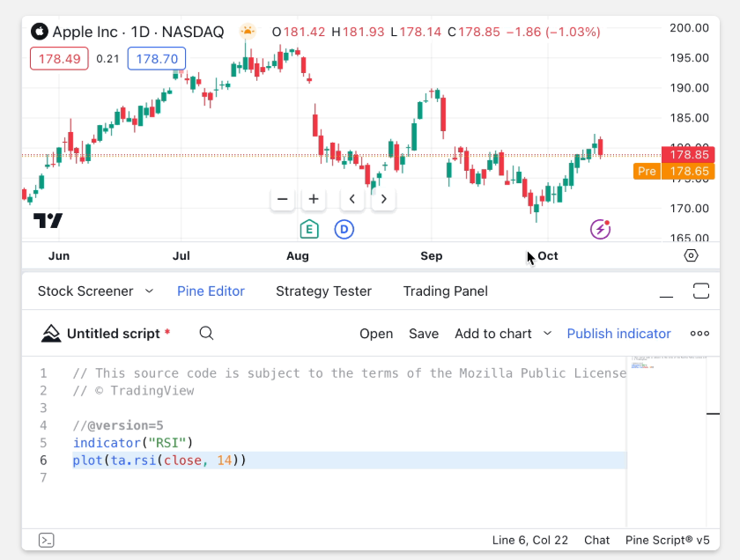This screenshot has height=560, width=740.
Task: Click the Pine Script® v5 version label
Action: point(668,540)
